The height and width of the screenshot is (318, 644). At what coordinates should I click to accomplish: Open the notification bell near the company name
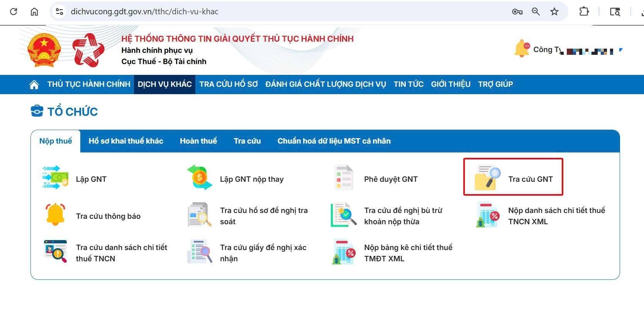(522, 49)
